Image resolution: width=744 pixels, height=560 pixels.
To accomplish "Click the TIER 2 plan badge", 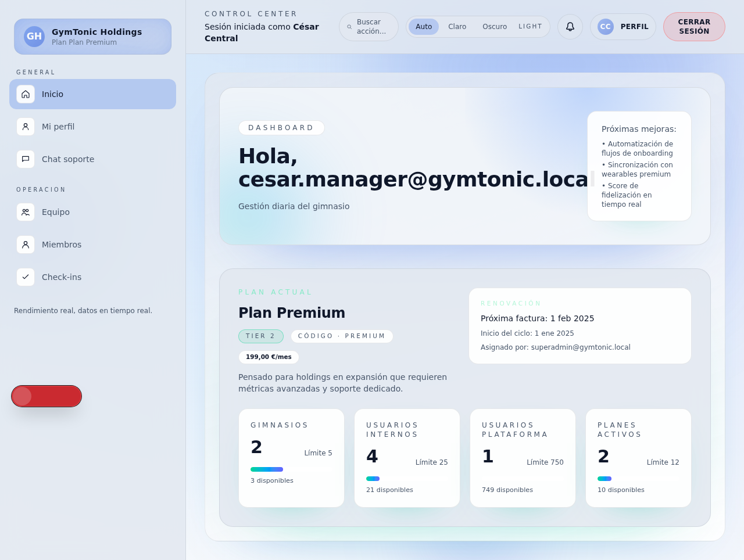I will point(261,336).
